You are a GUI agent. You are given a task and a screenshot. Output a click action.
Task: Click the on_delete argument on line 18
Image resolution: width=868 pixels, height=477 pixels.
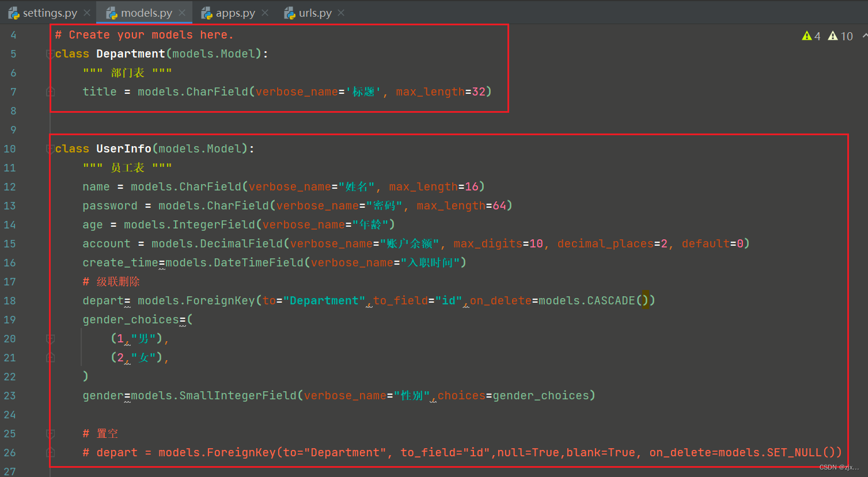click(x=501, y=301)
